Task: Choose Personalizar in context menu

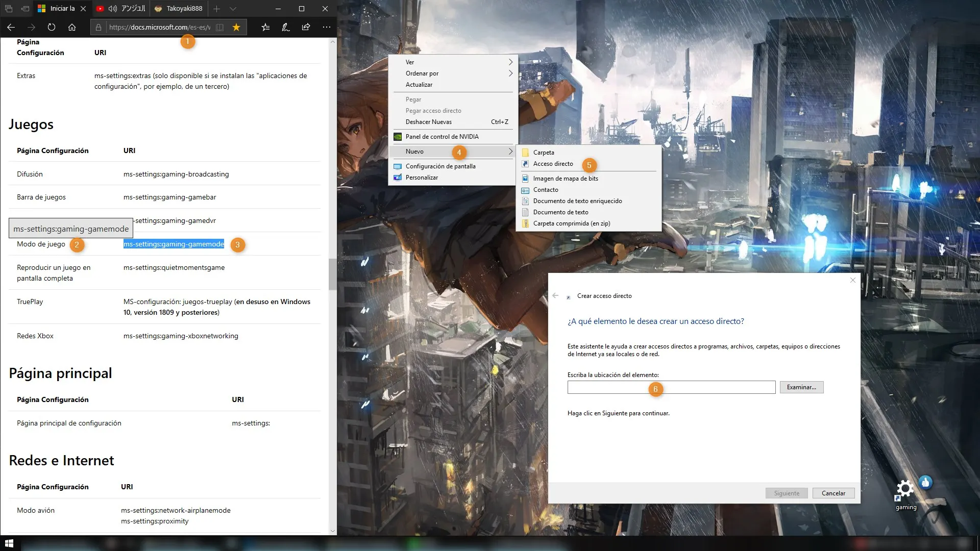Action: [453, 178]
